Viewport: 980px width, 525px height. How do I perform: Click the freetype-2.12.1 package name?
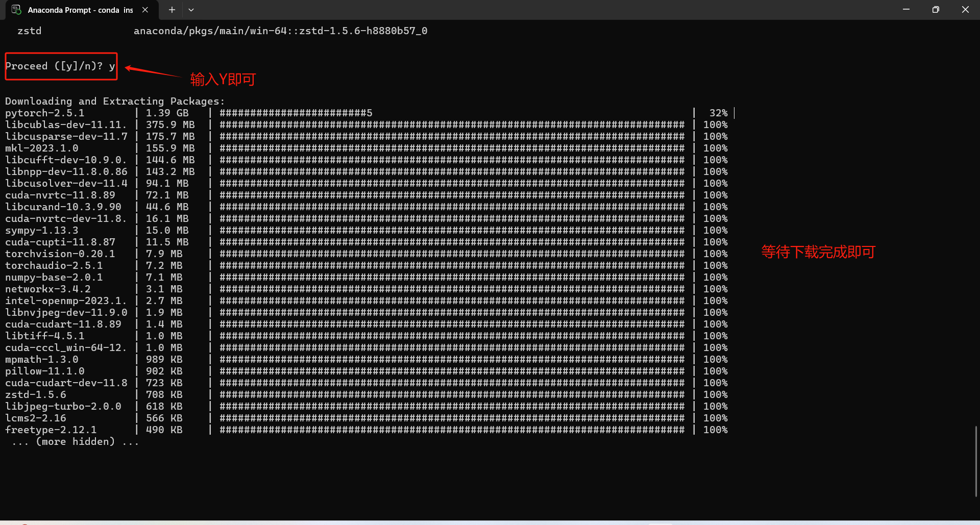51,430
